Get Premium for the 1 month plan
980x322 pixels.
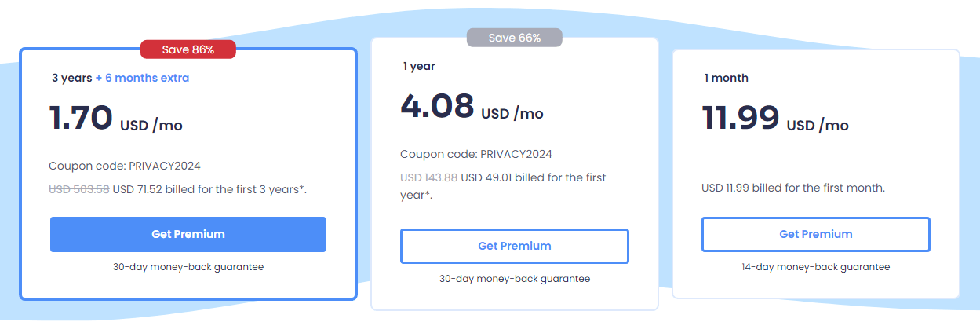pos(816,234)
